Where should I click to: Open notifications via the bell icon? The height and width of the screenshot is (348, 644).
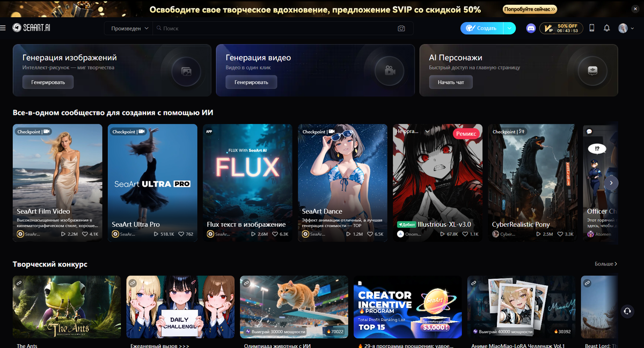point(607,28)
